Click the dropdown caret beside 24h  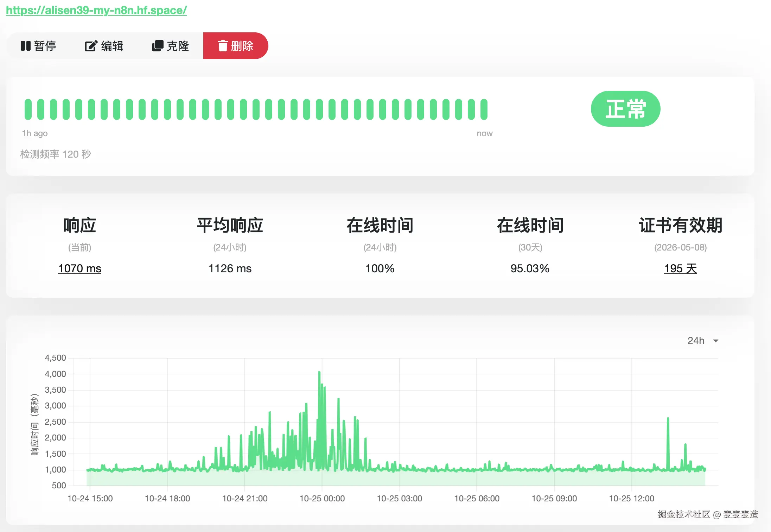(x=715, y=341)
